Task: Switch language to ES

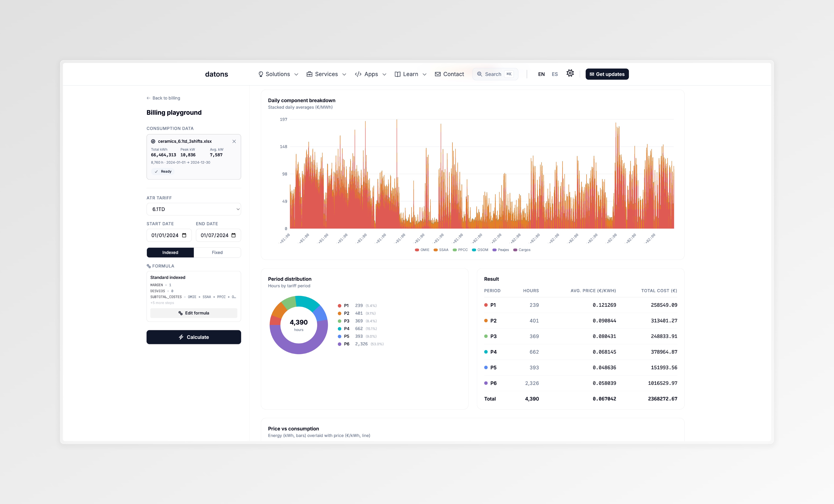Action: click(x=555, y=74)
